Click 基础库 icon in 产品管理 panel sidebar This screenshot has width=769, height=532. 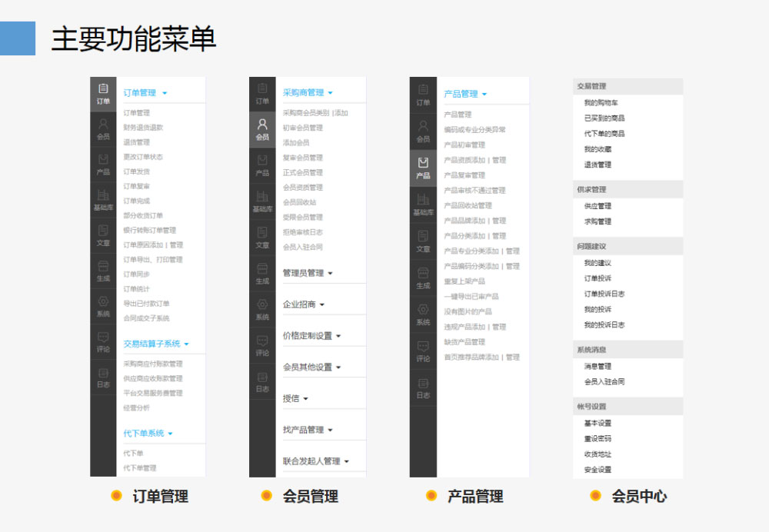[423, 205]
